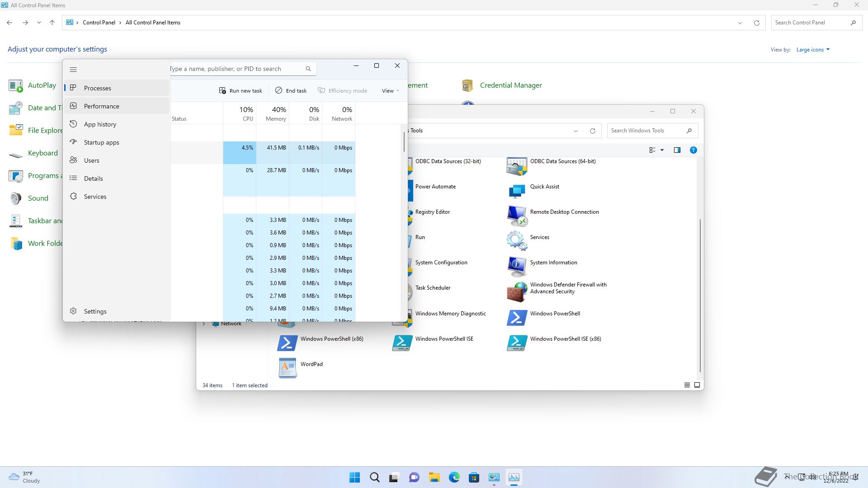Sort by Network column header
This screenshot has height=488, width=868.
point(339,113)
